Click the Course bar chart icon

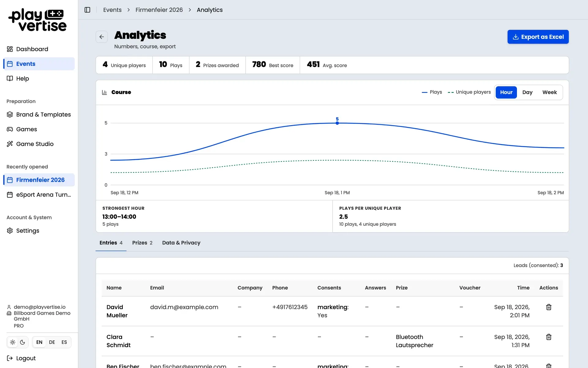(104, 92)
